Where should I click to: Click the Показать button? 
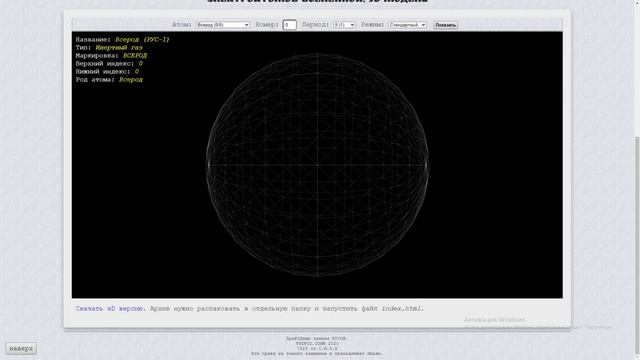[445, 25]
